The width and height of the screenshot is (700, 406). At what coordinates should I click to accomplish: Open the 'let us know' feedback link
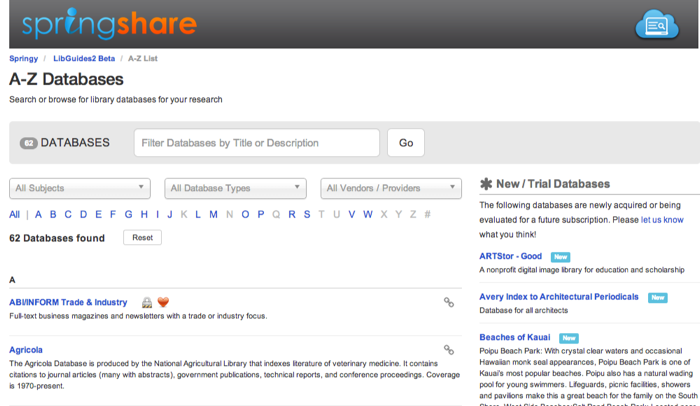(662, 220)
